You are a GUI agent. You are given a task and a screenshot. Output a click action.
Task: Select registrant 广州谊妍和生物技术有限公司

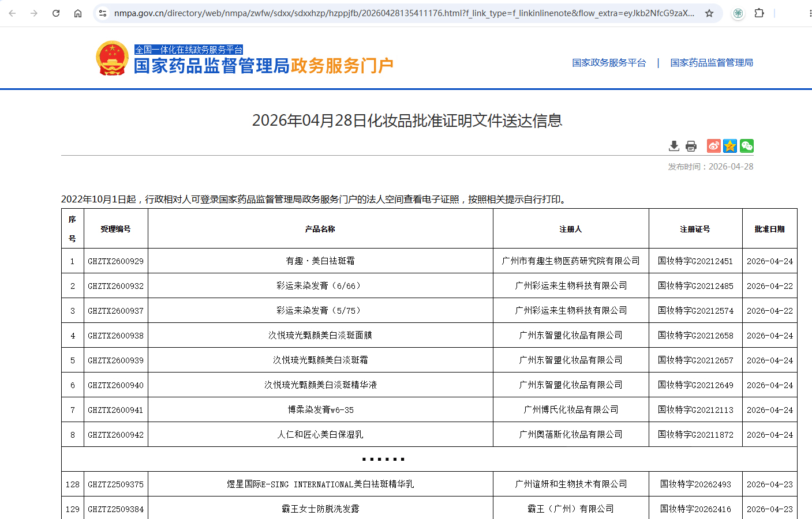pos(571,484)
